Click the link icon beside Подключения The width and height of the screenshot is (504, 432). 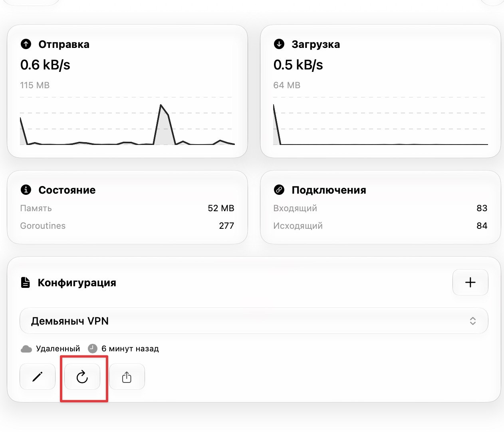(x=279, y=190)
